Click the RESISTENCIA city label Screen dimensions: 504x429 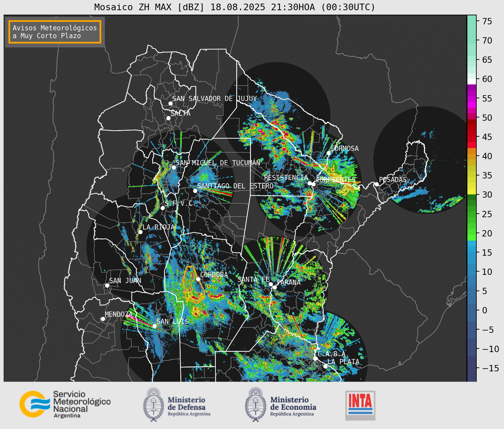(x=286, y=178)
